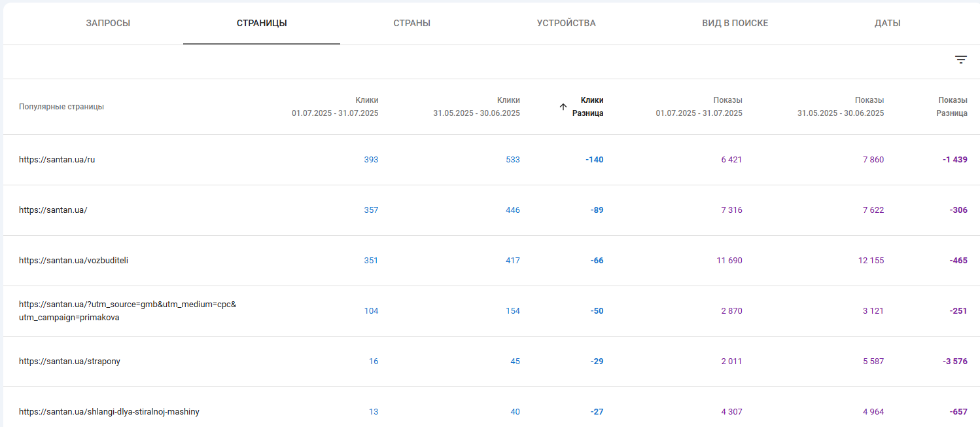Click impressions value 11 690
The width and height of the screenshot is (980, 427).
(729, 261)
